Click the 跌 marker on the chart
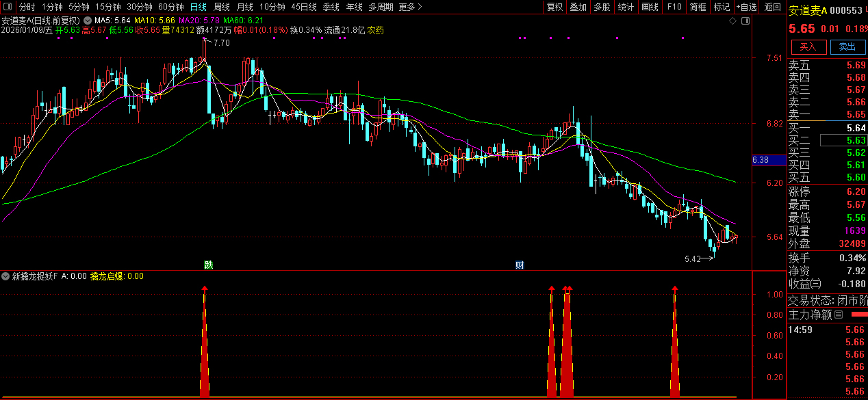868x400 pixels. [208, 265]
